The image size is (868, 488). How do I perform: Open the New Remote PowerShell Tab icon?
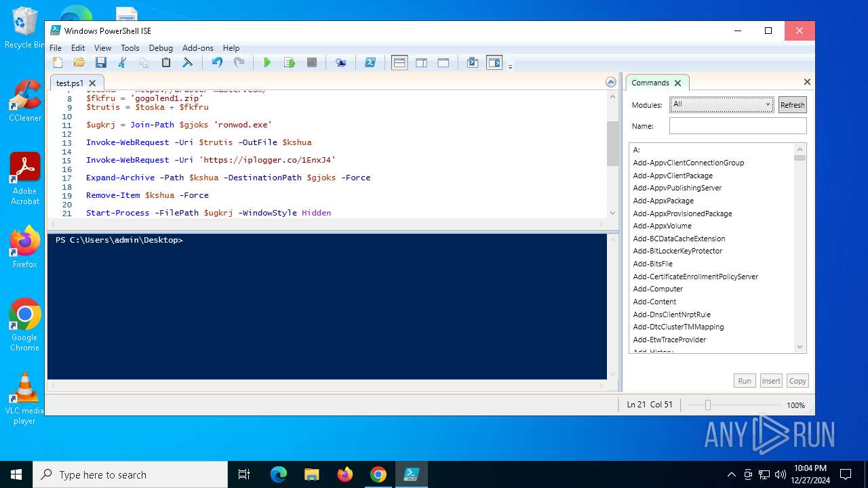pos(341,62)
